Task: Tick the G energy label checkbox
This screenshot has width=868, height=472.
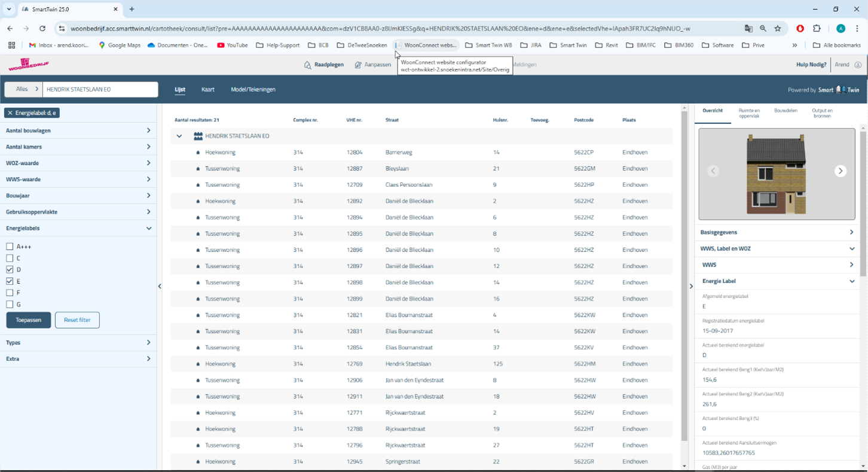Action: coord(10,304)
